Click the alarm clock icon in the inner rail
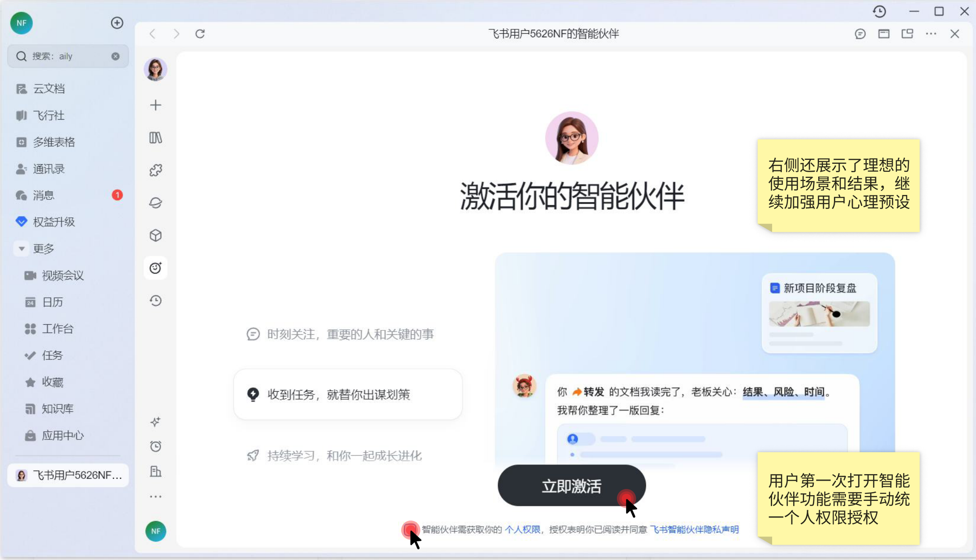This screenshot has height=560, width=976. tap(155, 446)
